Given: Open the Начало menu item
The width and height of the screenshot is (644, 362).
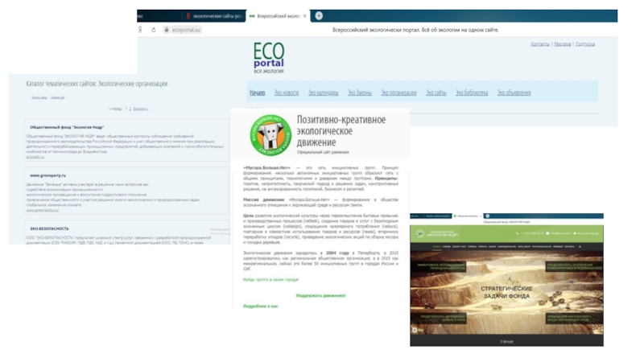Looking at the screenshot, I should coord(258,93).
